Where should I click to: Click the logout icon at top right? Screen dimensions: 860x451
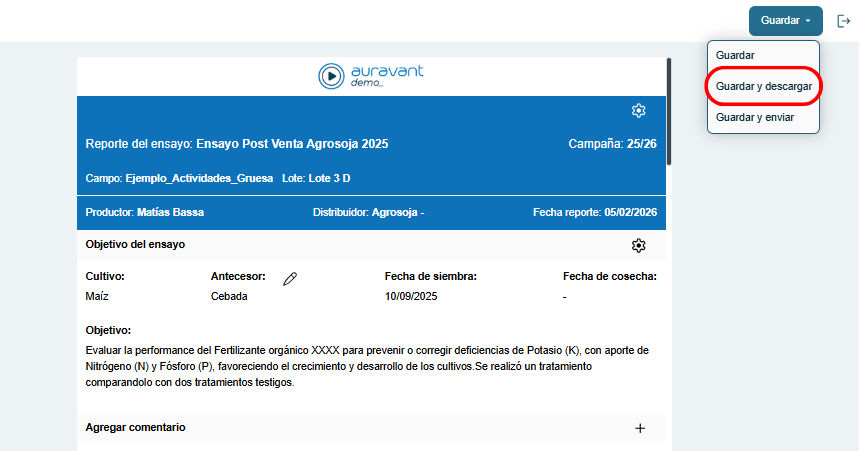click(843, 21)
